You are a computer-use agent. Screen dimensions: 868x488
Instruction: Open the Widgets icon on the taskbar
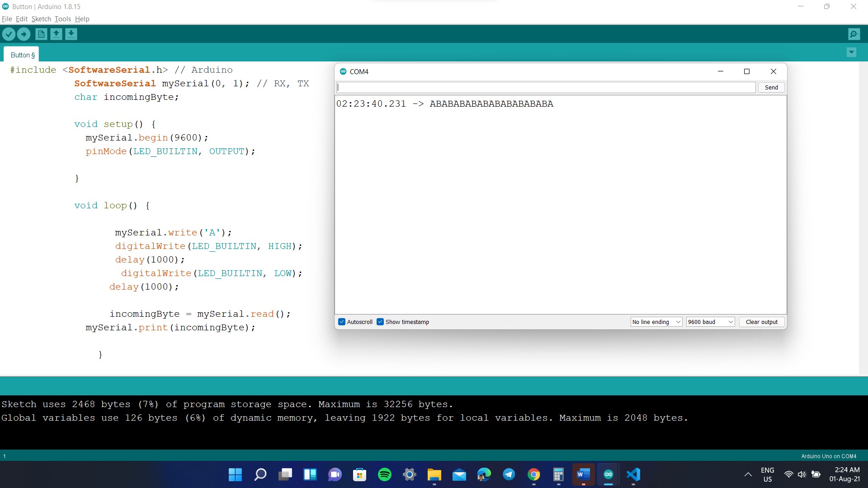click(x=310, y=474)
